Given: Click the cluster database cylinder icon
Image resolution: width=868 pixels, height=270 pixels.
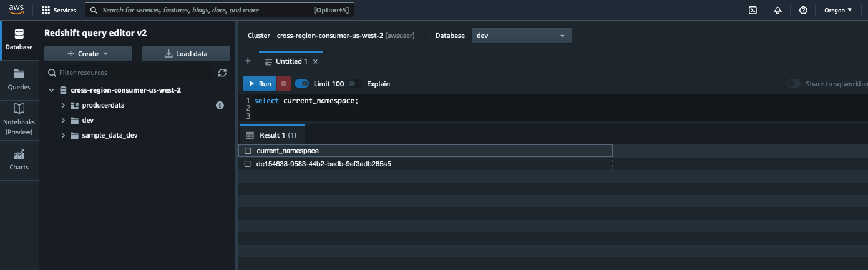Looking at the screenshot, I should pos(63,90).
